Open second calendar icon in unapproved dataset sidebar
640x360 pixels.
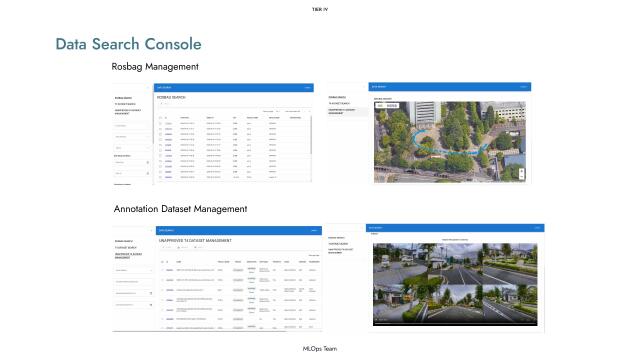pyautogui.click(x=151, y=304)
